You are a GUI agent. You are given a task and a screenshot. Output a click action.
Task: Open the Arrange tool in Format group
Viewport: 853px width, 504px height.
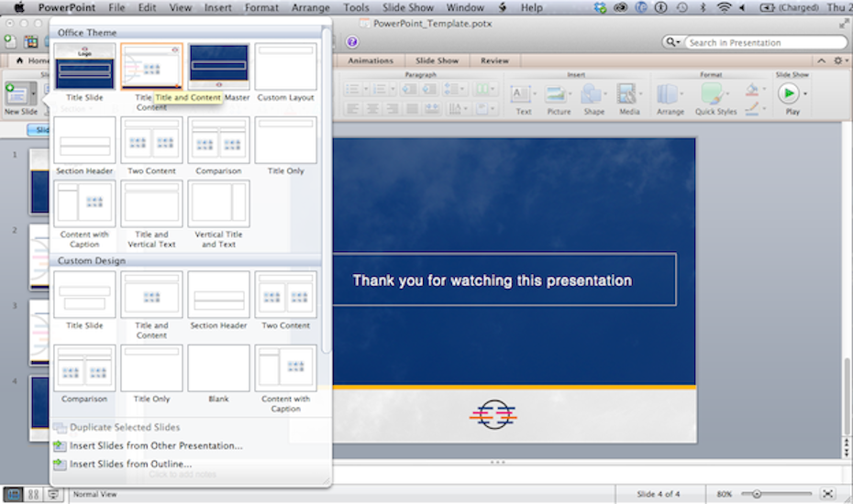click(x=670, y=94)
